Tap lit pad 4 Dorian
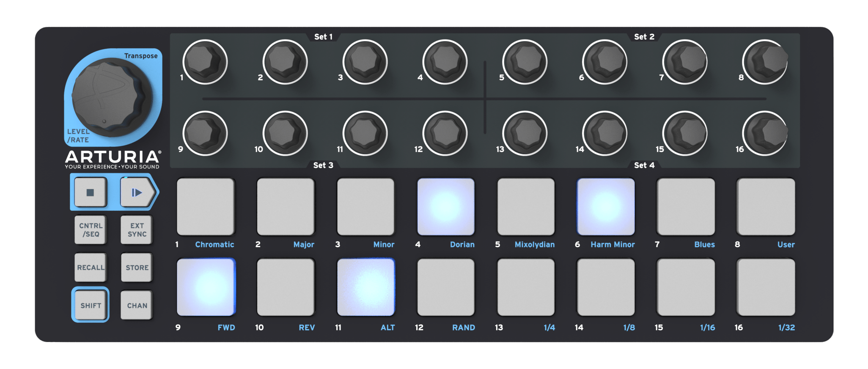The image size is (868, 369). pyautogui.click(x=446, y=207)
